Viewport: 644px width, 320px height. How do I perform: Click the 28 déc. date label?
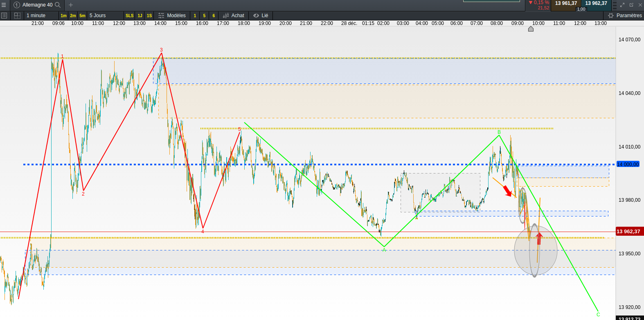(x=349, y=23)
